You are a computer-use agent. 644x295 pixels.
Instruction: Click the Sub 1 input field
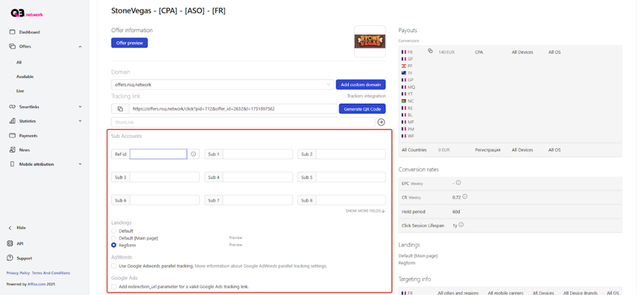pos(258,154)
